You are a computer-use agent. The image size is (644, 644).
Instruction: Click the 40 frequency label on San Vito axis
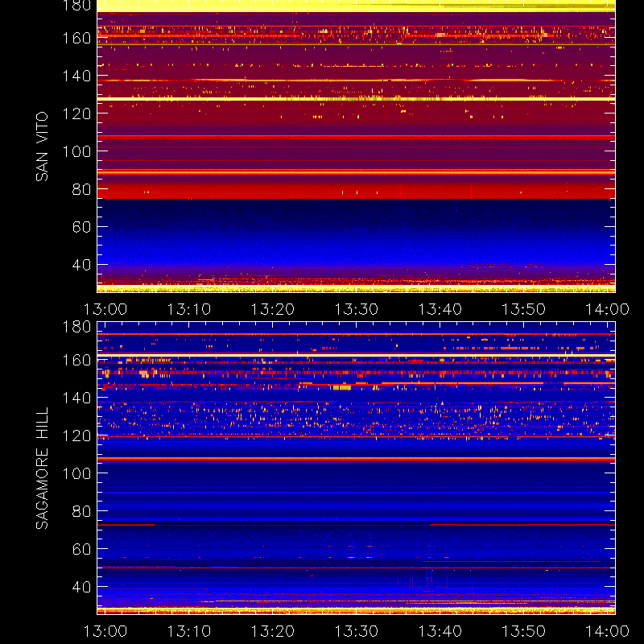point(81,265)
